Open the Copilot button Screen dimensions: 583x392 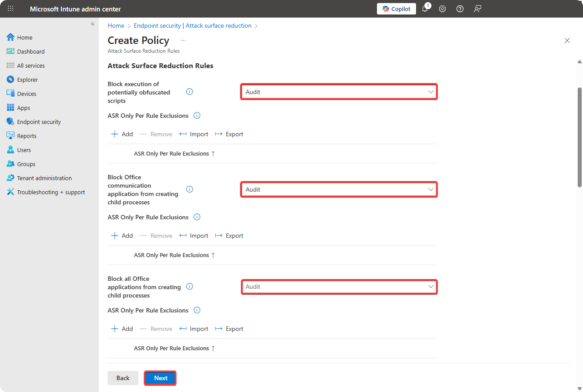pyautogui.click(x=396, y=9)
